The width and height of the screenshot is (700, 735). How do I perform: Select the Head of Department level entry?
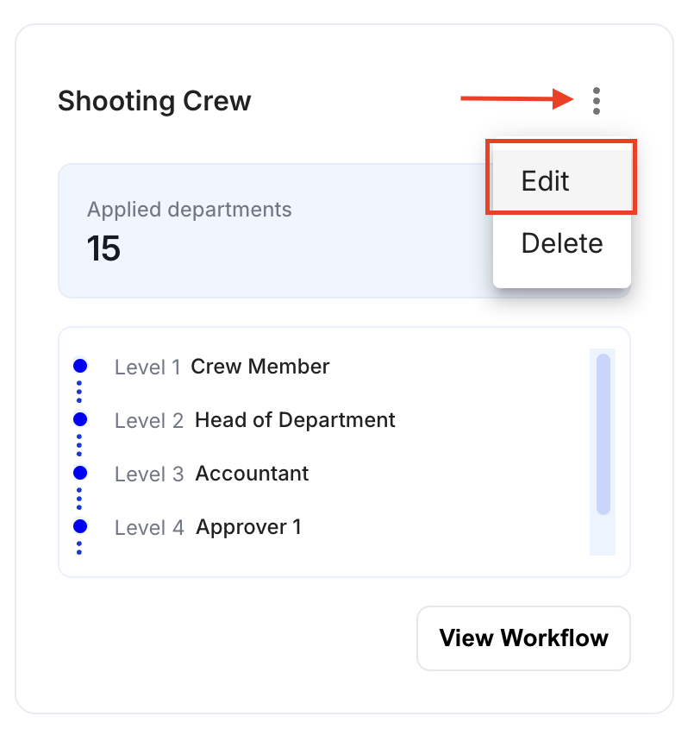(x=295, y=420)
